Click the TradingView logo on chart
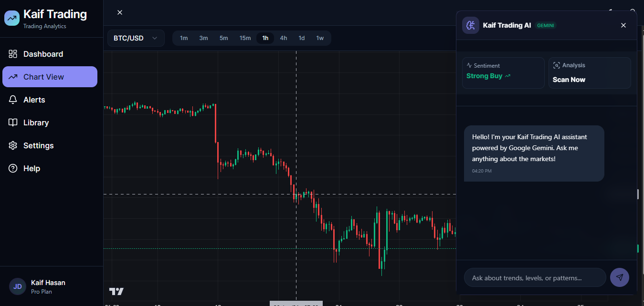 point(116,291)
